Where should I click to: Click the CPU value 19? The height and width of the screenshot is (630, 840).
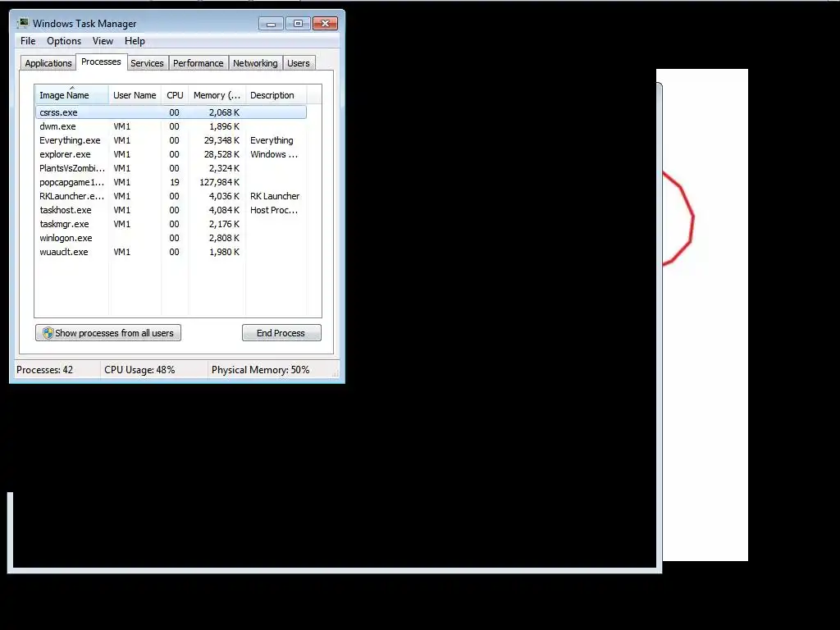(175, 182)
